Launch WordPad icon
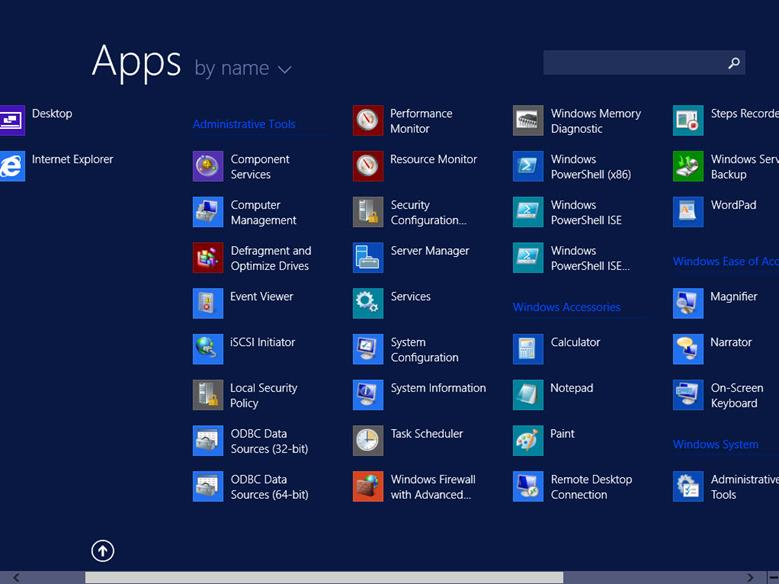This screenshot has width=779, height=584. (688, 212)
